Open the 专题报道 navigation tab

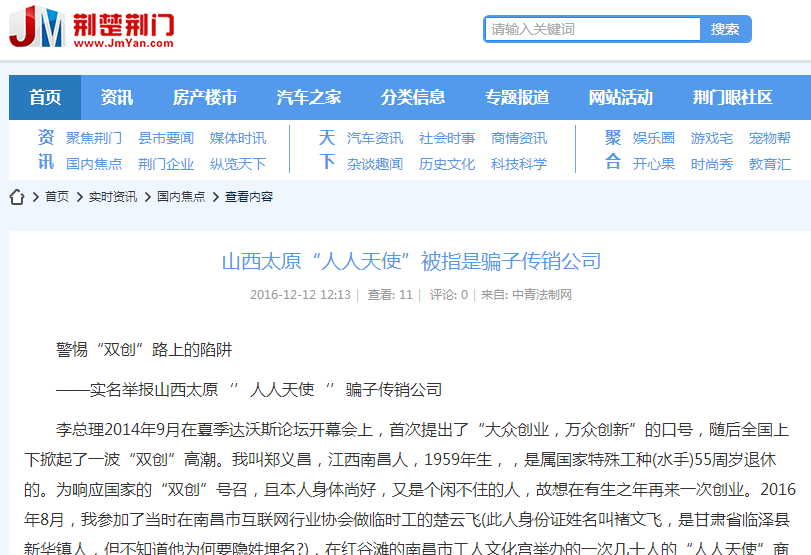517,97
